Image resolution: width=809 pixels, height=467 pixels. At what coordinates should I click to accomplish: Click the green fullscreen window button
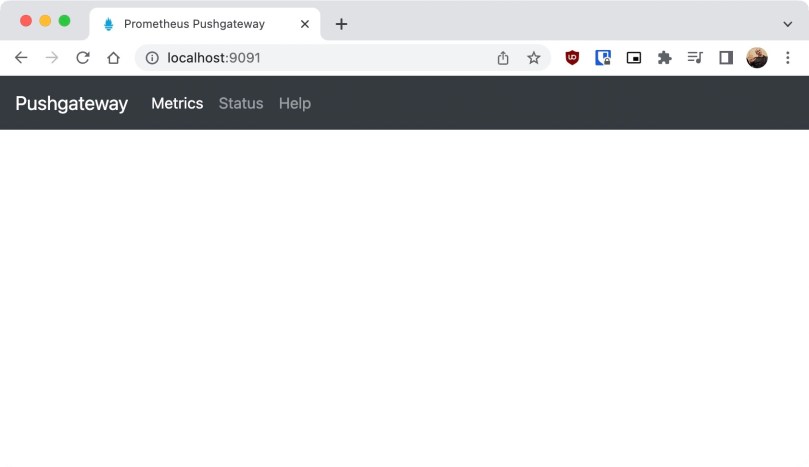click(64, 21)
